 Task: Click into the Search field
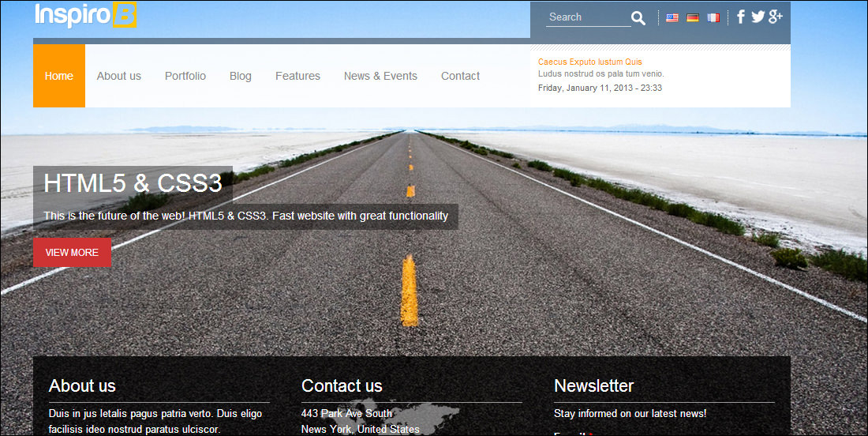(x=589, y=17)
